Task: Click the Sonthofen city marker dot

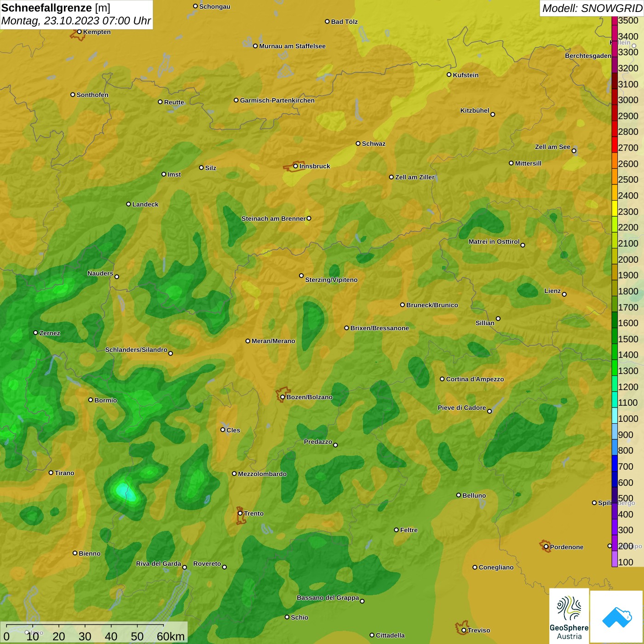Action: pyautogui.click(x=73, y=95)
